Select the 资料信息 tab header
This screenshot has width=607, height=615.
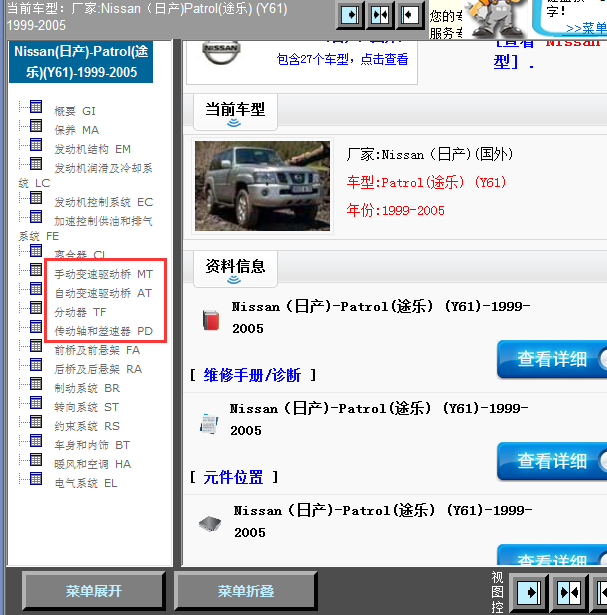(235, 269)
